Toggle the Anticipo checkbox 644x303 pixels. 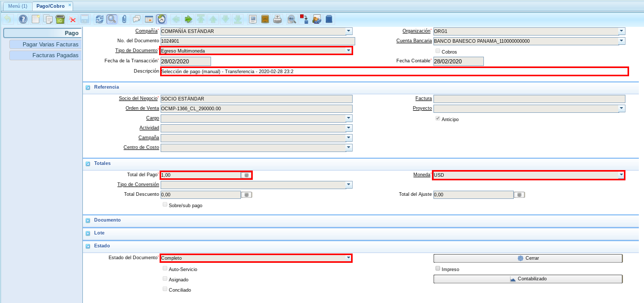coord(438,119)
